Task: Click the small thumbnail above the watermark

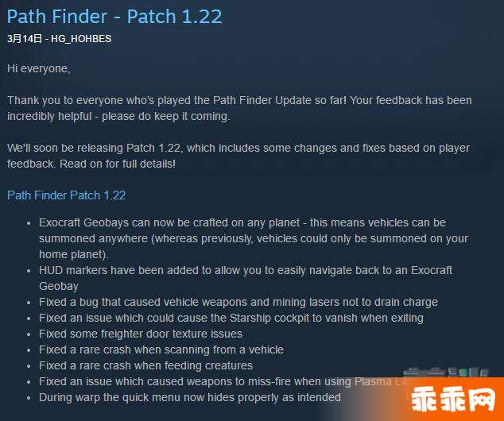Action: 446,372
